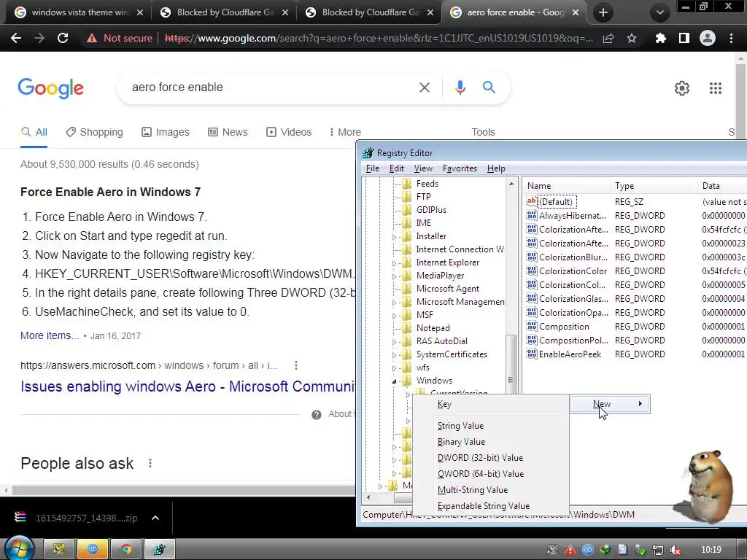Share this page using the share icon
The image size is (747, 560).
coord(608,38)
